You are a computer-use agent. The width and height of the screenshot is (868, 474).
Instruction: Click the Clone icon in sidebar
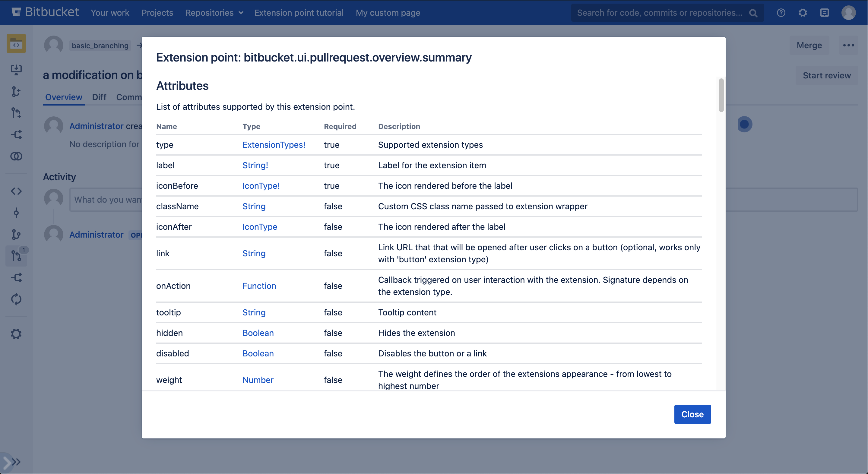coord(16,69)
